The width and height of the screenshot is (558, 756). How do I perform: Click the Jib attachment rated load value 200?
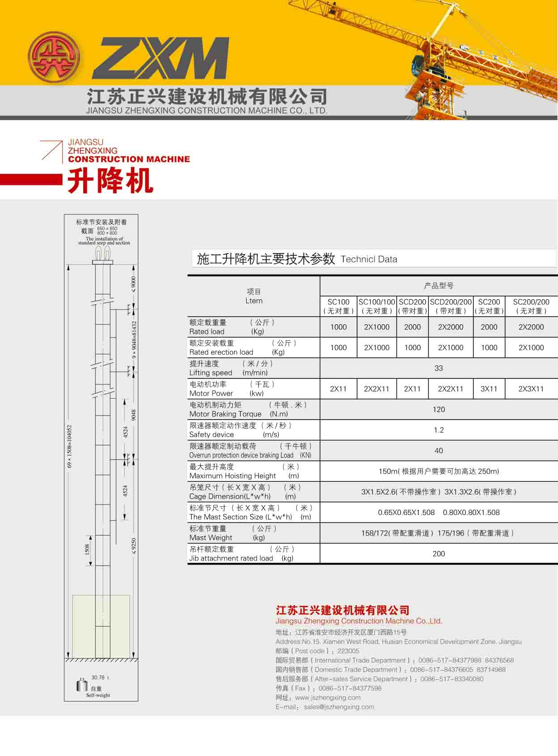[439, 553]
